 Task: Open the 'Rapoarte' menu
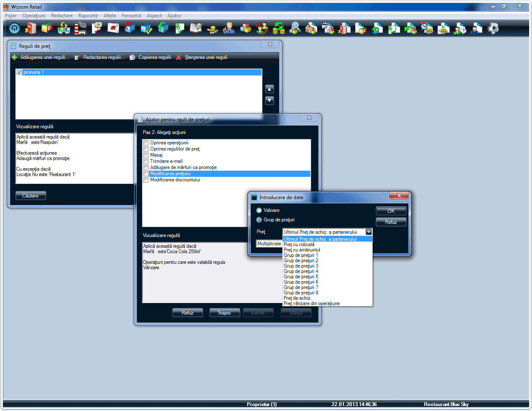point(88,16)
